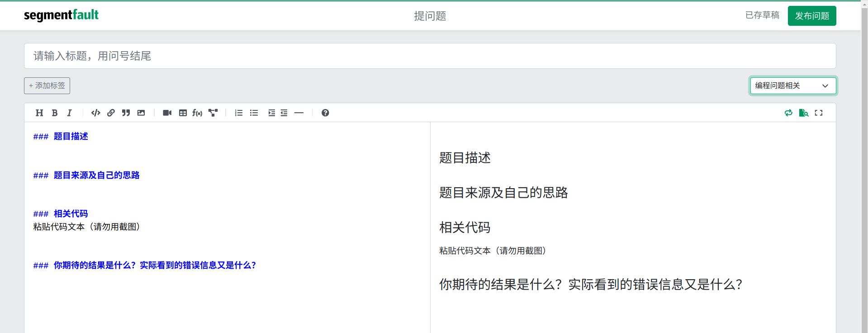Click 题目来源及自己的思路 heading in the preview
This screenshot has height=333, width=868.
(503, 193)
